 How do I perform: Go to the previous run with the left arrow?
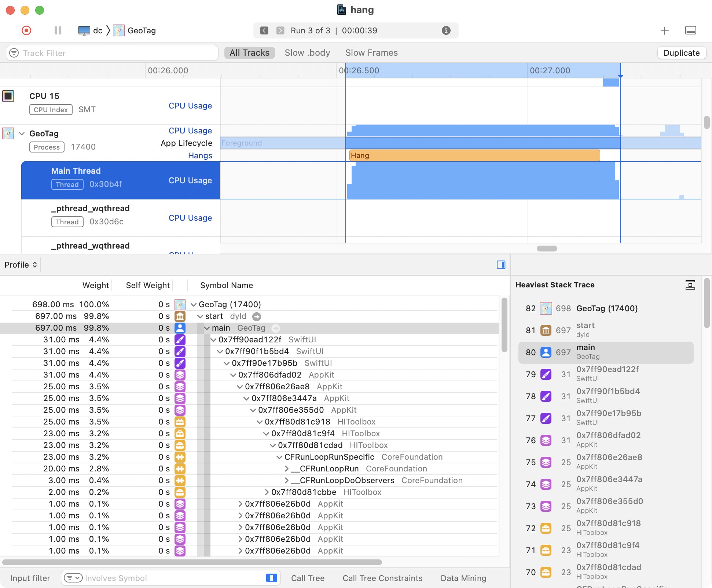[264, 30]
